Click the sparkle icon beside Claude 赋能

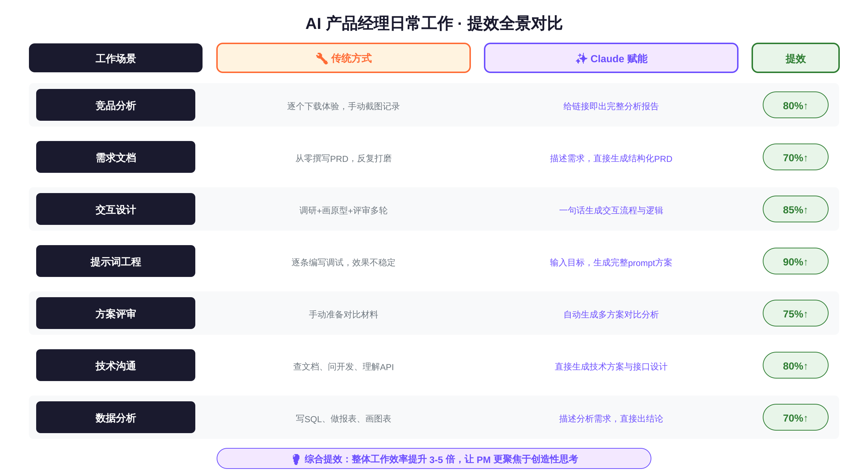point(581,58)
